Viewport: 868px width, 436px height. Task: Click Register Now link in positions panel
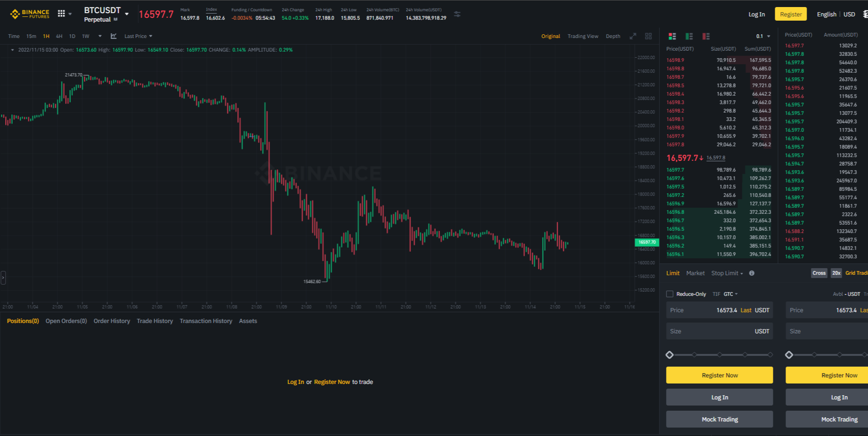pyautogui.click(x=332, y=382)
